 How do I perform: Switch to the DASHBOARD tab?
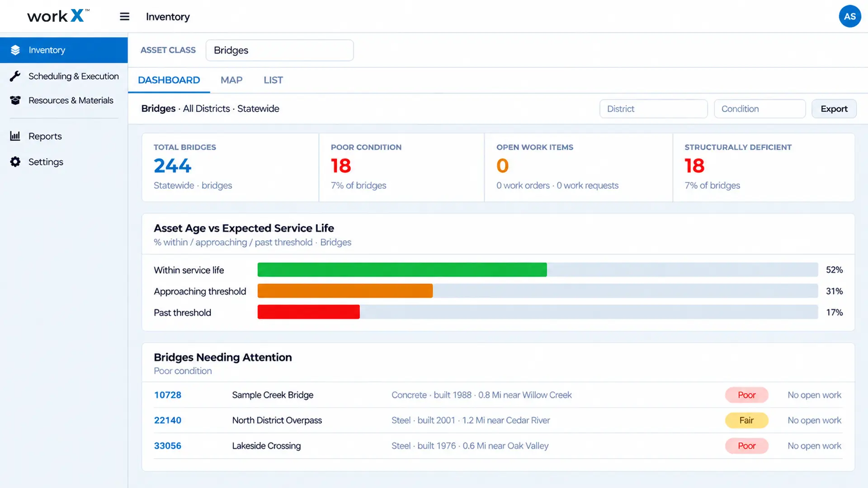(x=169, y=80)
